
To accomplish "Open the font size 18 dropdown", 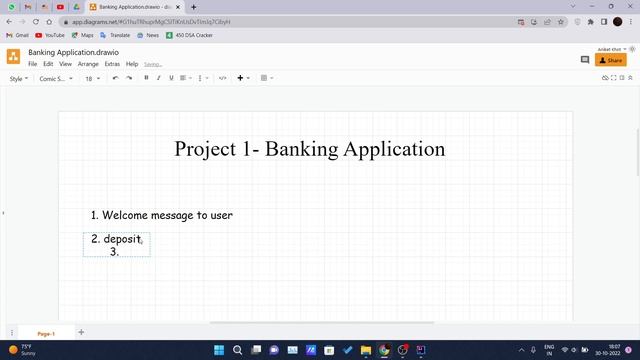I will tap(92, 78).
